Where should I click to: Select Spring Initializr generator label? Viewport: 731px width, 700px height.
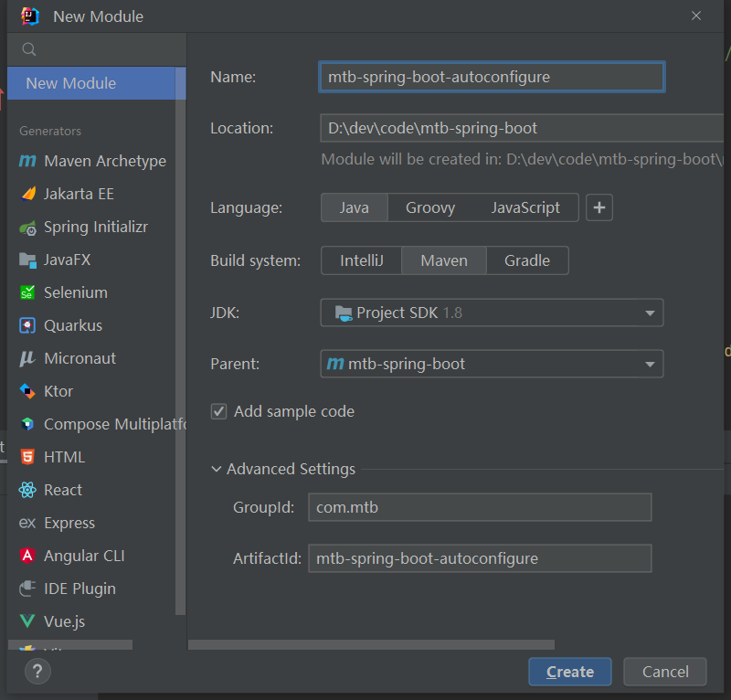(96, 228)
